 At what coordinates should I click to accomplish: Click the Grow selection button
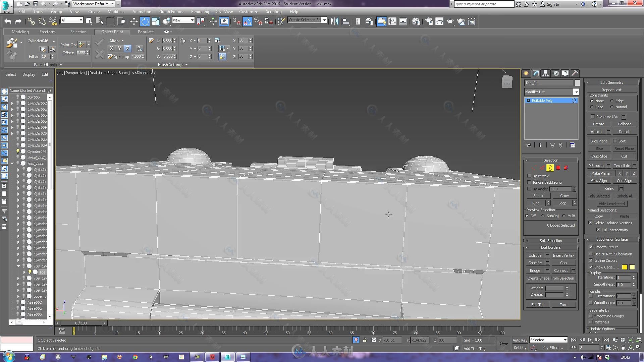click(564, 196)
